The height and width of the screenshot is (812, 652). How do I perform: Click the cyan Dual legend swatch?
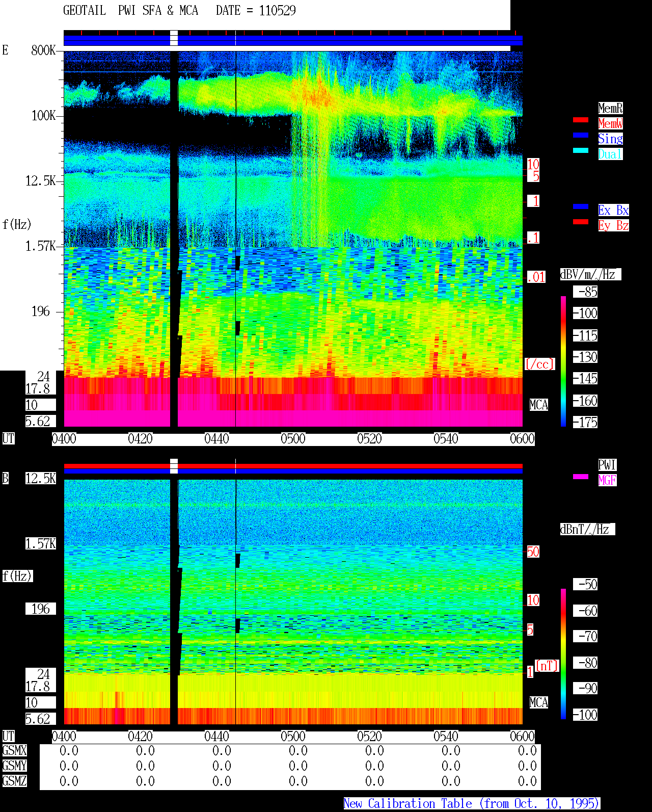(x=581, y=150)
